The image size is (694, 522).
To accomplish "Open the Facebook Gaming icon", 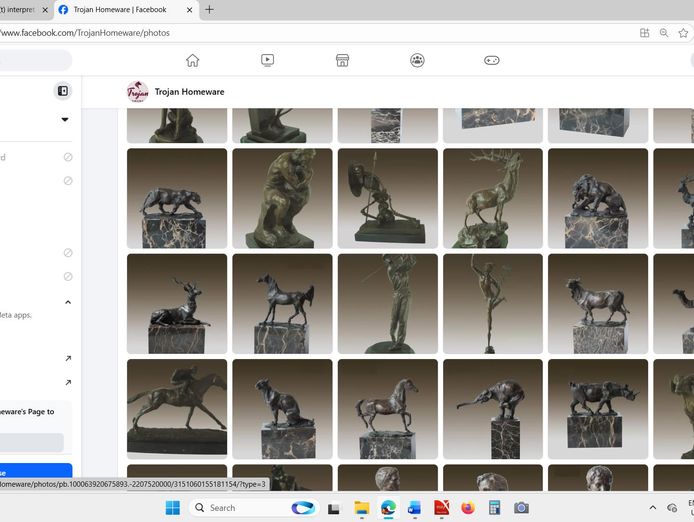I will pos(492,60).
